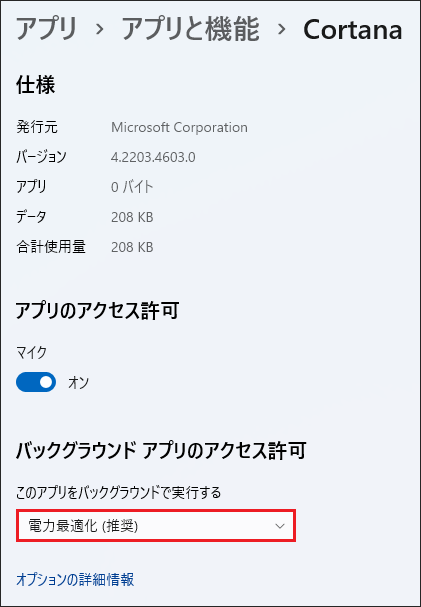421x607 pixels.
Task: Click the breadcrumb chevron before Cortana
Action: 281,29
